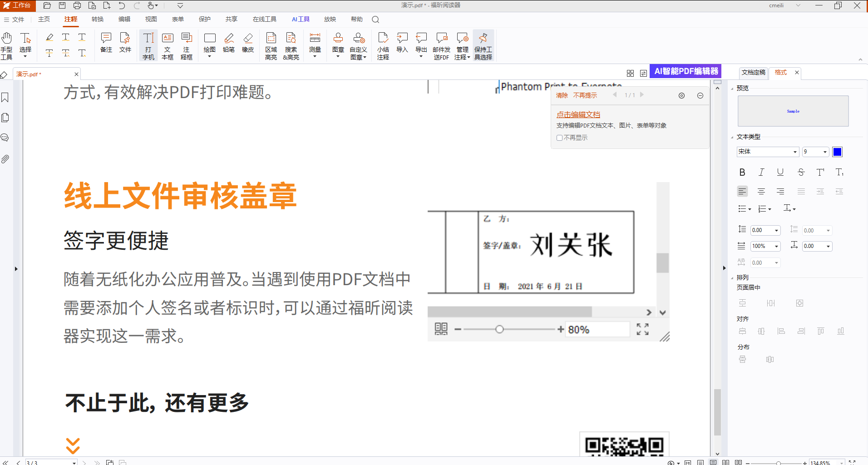Image resolution: width=868 pixels, height=465 pixels.
Task: Click the AI智能PDF编辑器 button
Action: click(x=686, y=71)
